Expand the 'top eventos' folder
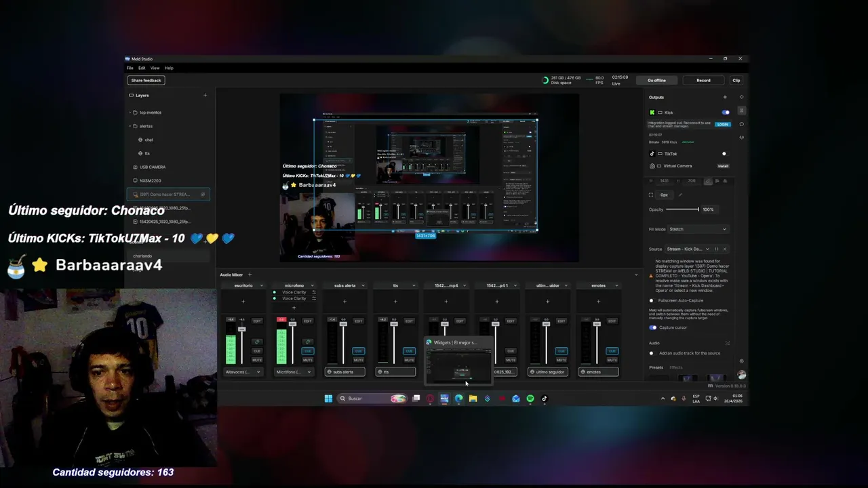 [x=130, y=113]
